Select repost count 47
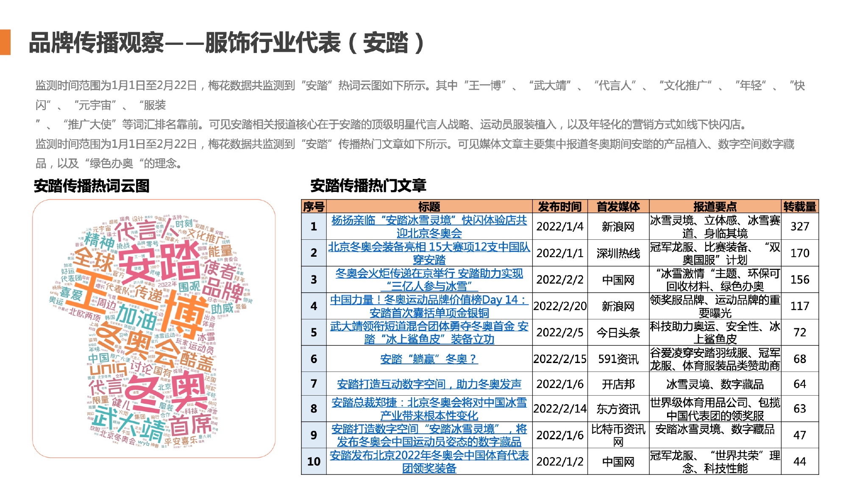This screenshot has width=868, height=488. pos(800,435)
